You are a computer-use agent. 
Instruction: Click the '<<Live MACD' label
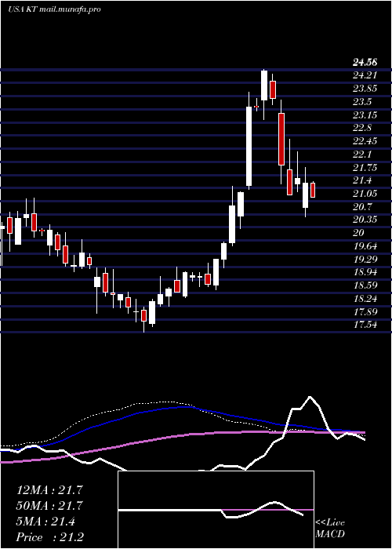(330, 528)
